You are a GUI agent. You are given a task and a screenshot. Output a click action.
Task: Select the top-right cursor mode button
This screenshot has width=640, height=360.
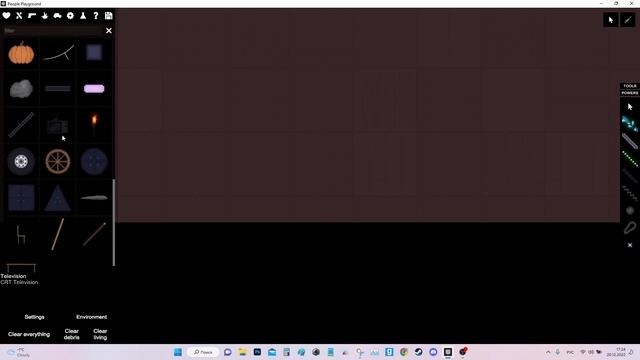pos(611,20)
